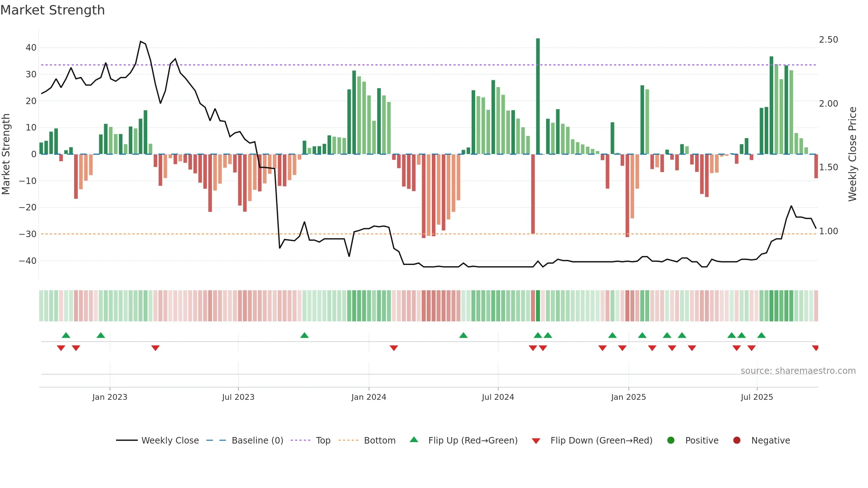
Task: Click the Jan 2025 x-axis label
Action: point(629,397)
